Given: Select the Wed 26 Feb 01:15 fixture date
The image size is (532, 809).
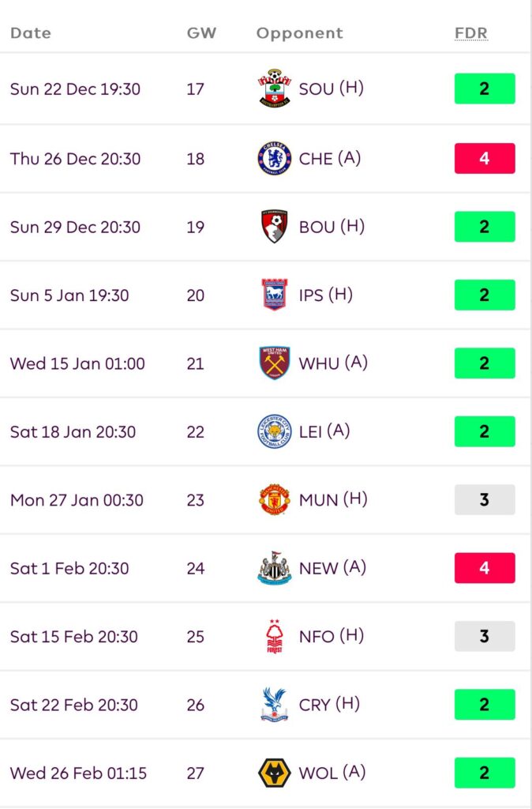Looking at the screenshot, I should point(78,773).
